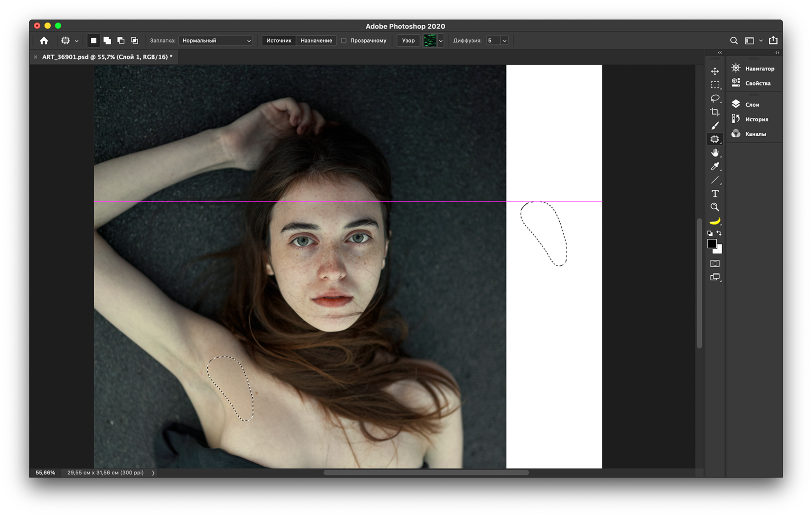This screenshot has width=812, height=516.
Task: Open the Диффузия value dropdown
Action: click(505, 41)
